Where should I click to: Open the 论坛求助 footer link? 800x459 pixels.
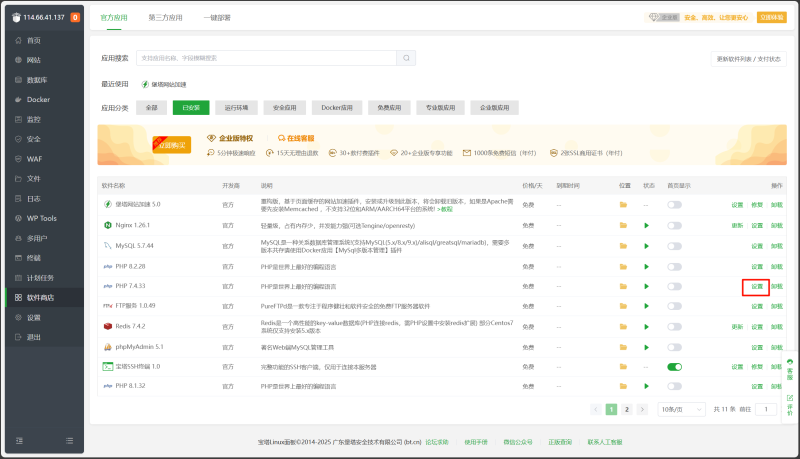click(437, 442)
